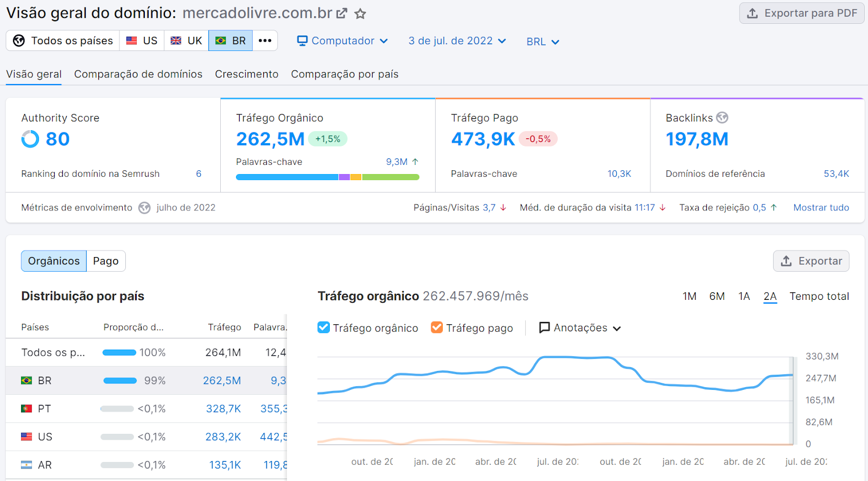This screenshot has width=868, height=481.
Task: Click Mostrar tudo link
Action: [x=821, y=208]
